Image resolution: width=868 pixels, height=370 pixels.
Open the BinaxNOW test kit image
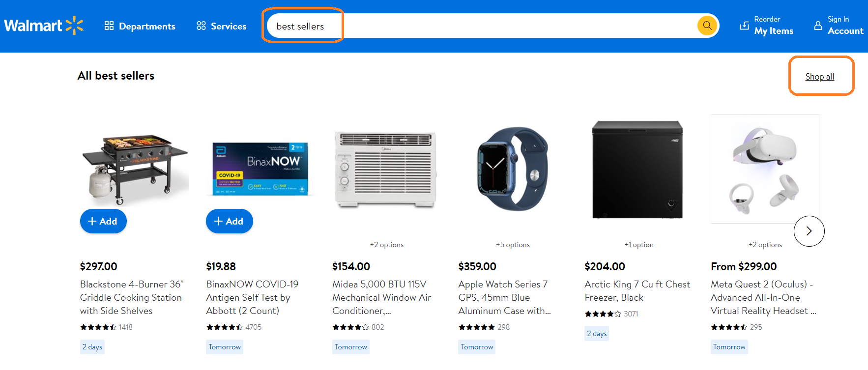pos(260,169)
